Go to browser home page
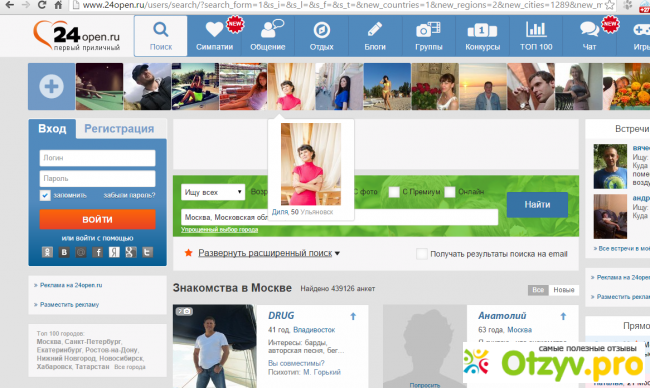 58,5
